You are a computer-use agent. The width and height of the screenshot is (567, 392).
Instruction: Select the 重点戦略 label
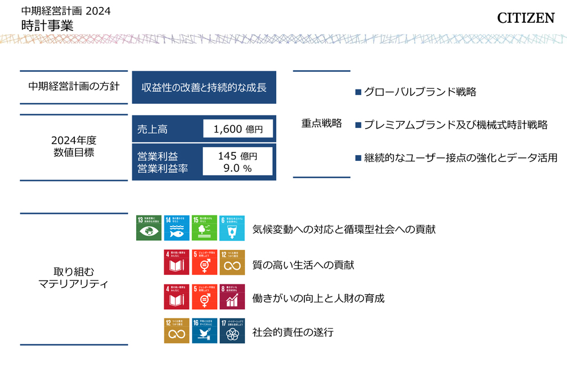coord(321,123)
